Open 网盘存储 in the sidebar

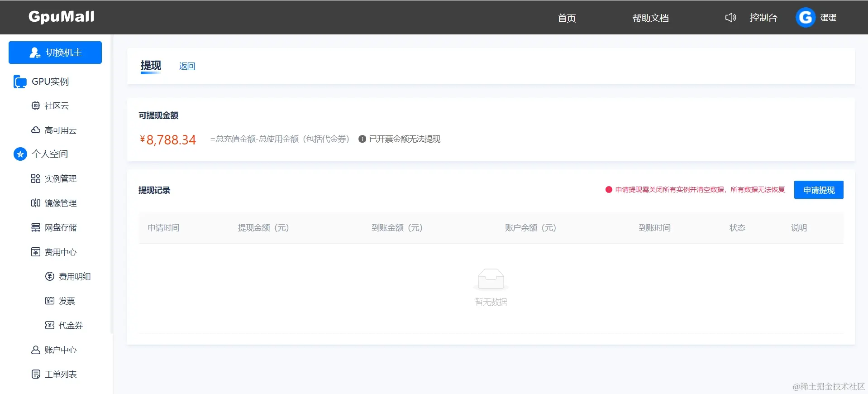click(x=61, y=227)
